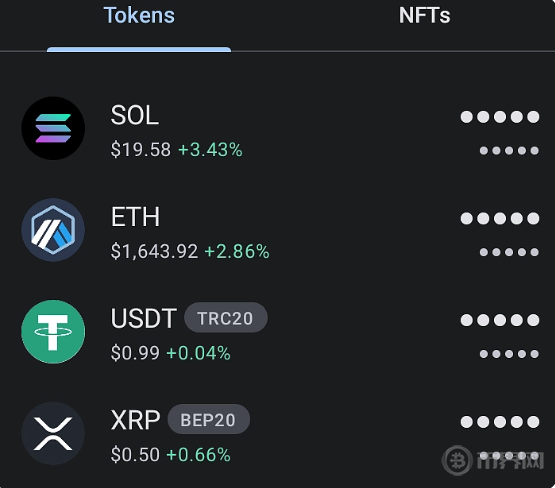Open the USDT token name
Image resolution: width=555 pixels, height=488 pixels.
tap(144, 318)
